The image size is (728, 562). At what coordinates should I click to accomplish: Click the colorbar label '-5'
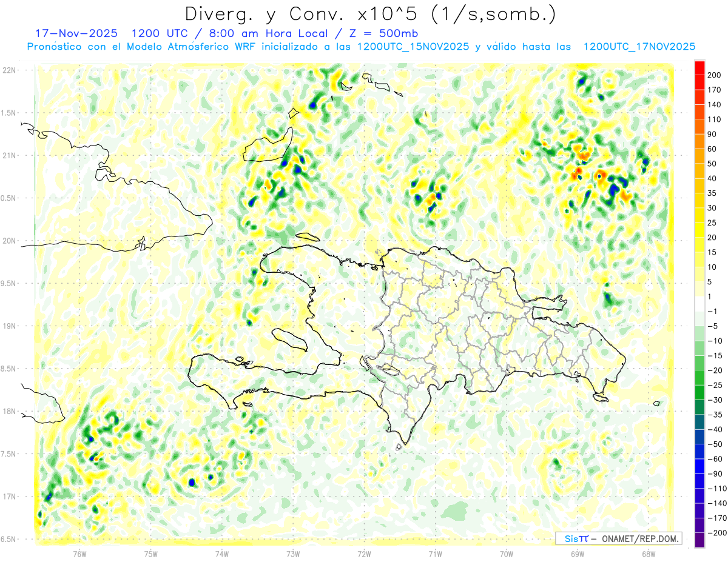[713, 326]
